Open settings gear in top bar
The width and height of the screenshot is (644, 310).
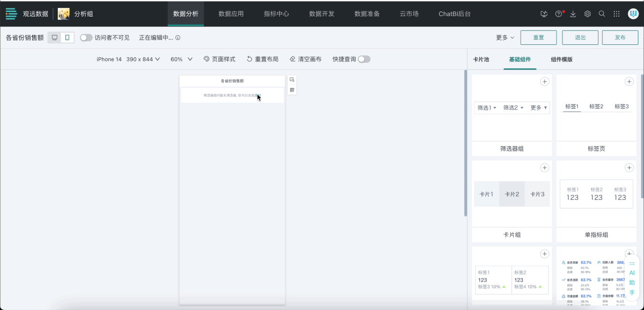[x=587, y=14]
